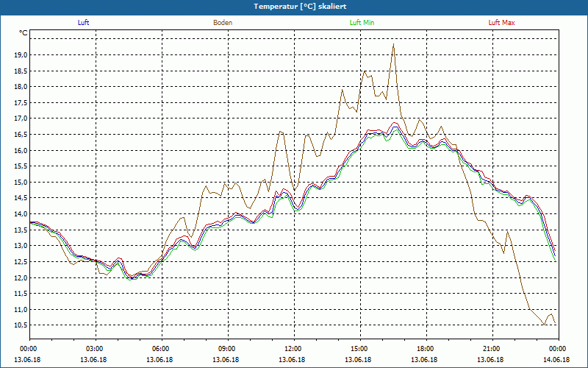588x368 pixels.
Task: Click the 21:00 time axis label
Action: click(492, 349)
